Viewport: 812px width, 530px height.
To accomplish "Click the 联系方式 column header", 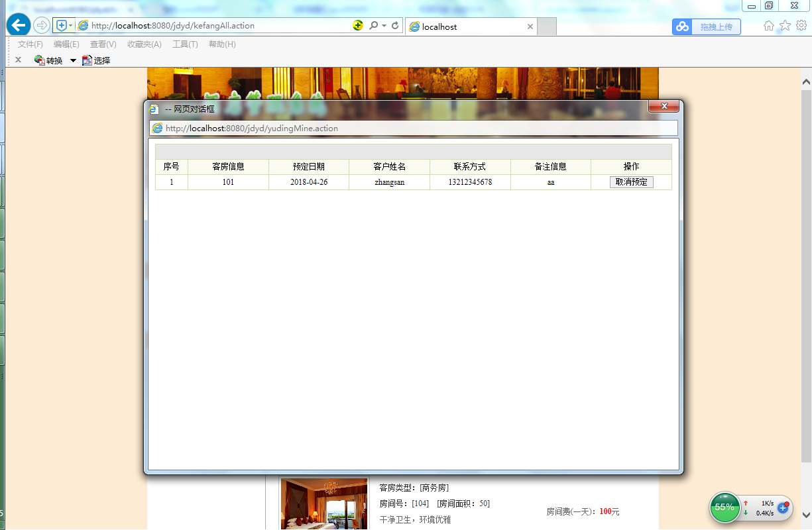I will [470, 167].
